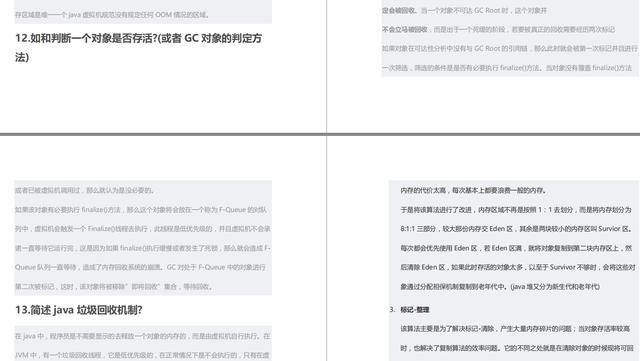Click line starting "列中,虚拟机会触发一个 Finalize()"
Viewport: 640px width, 361px height.
pos(142,229)
